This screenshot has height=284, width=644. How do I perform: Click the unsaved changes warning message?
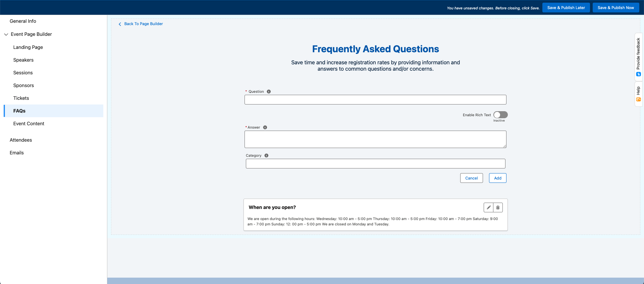pos(493,8)
